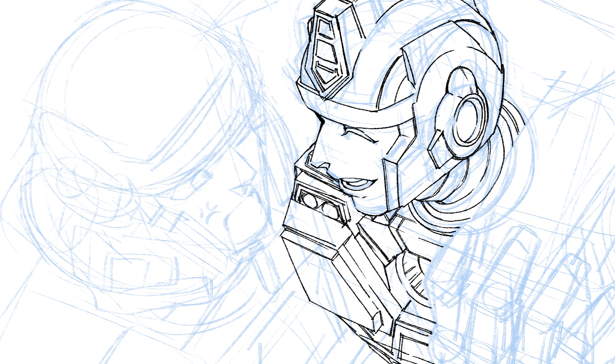
Task: Click the right circular light below the chin
Action: [x=330, y=209]
